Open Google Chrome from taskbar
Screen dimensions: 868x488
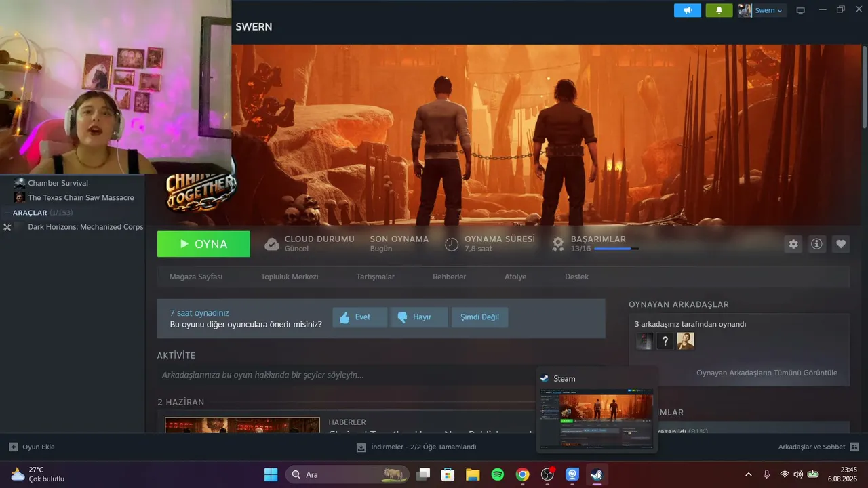point(522,474)
